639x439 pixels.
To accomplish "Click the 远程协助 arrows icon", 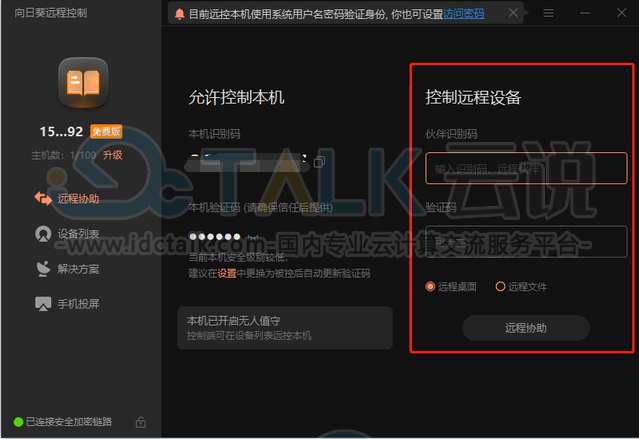I will (43, 199).
